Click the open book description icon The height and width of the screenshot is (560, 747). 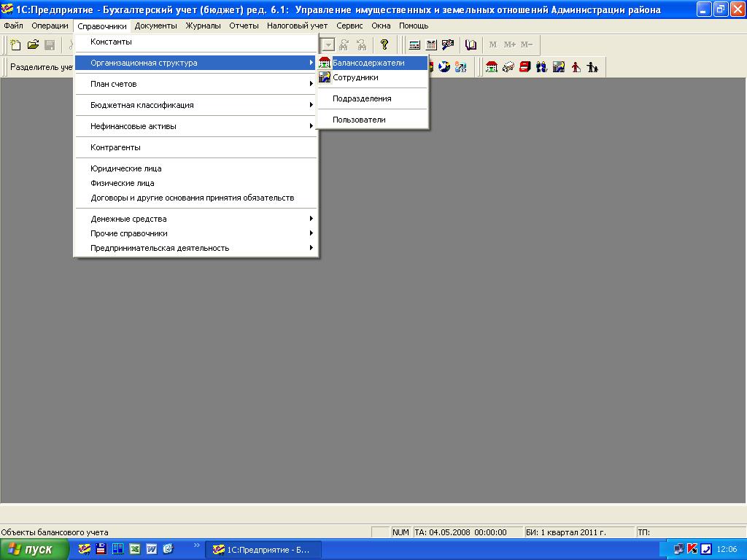coord(471,45)
